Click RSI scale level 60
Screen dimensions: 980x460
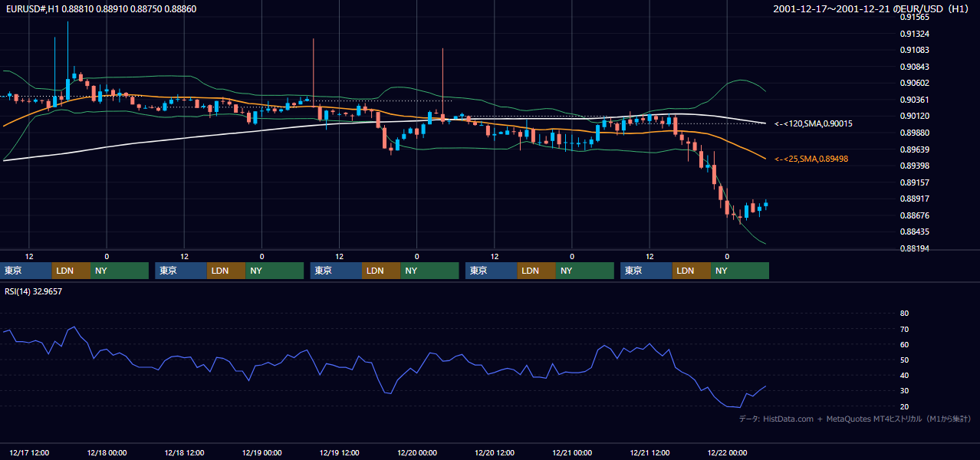point(904,344)
